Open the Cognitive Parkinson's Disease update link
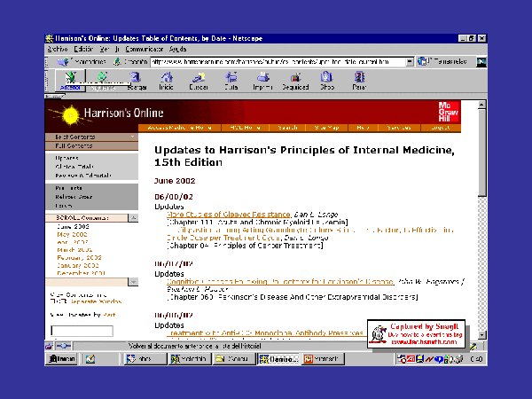The height and width of the screenshot is (399, 532). [x=280, y=282]
